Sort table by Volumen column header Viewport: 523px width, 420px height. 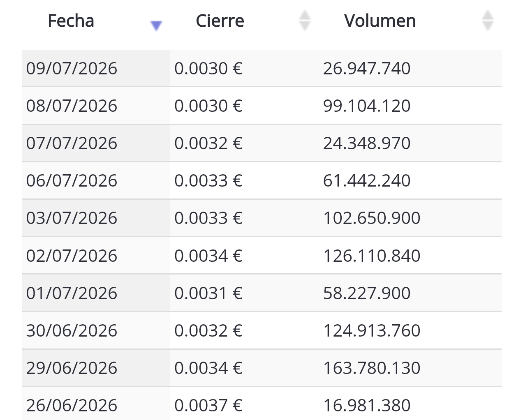coord(380,21)
